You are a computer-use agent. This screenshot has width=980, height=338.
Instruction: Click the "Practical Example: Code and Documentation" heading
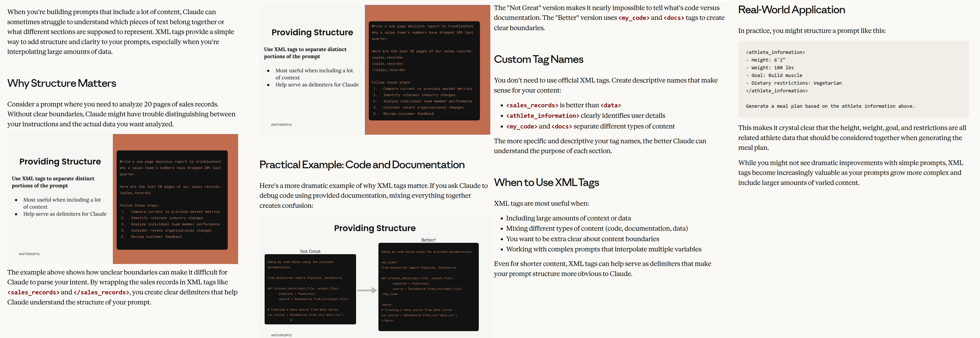coord(362,165)
